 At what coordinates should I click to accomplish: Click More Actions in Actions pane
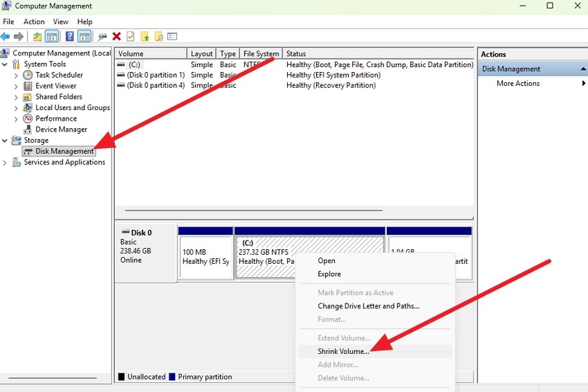pyautogui.click(x=518, y=83)
